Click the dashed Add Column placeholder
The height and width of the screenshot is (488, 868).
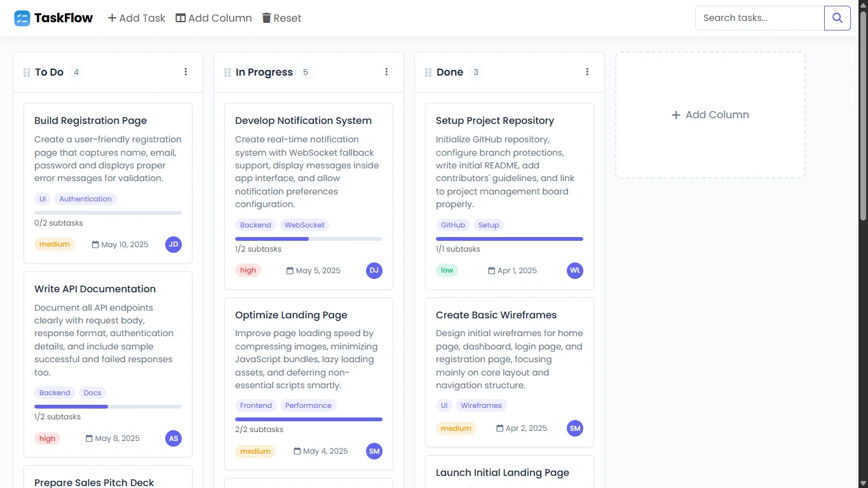[x=710, y=115]
